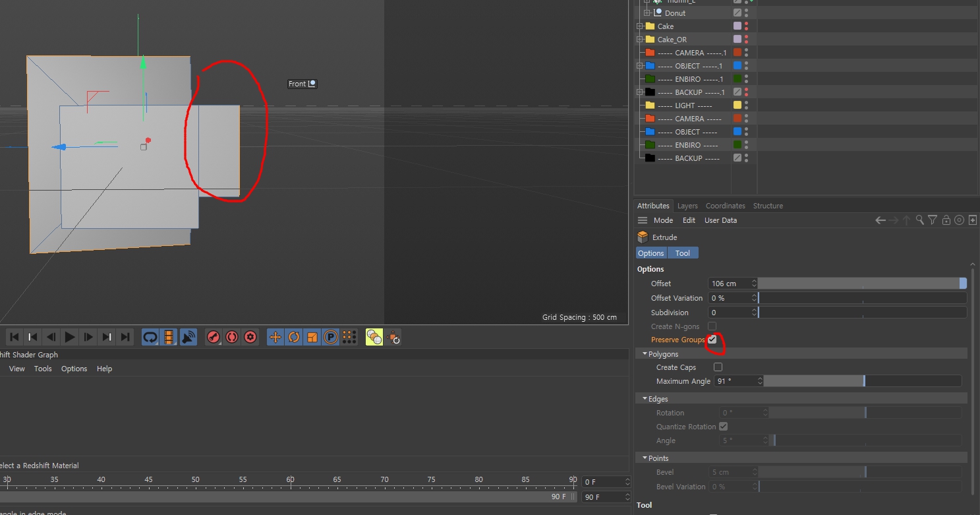Switch to Layers tab
This screenshot has height=515, width=980.
tap(687, 206)
